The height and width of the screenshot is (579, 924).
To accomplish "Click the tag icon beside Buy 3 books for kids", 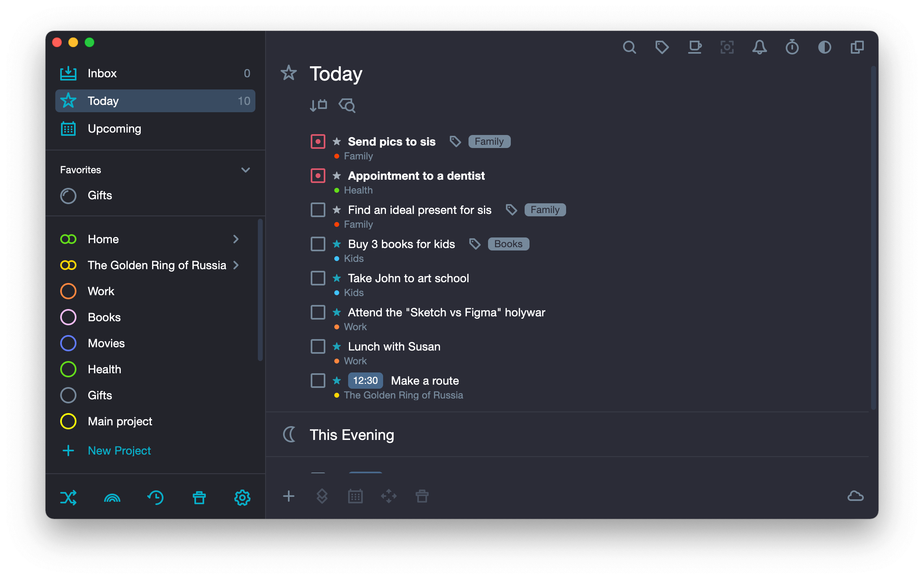I will pos(475,244).
